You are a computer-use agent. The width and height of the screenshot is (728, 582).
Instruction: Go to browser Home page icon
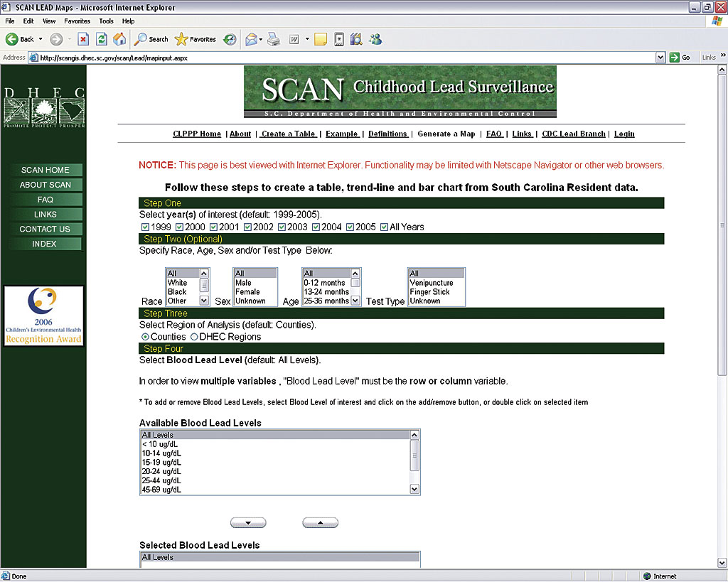[x=119, y=40]
